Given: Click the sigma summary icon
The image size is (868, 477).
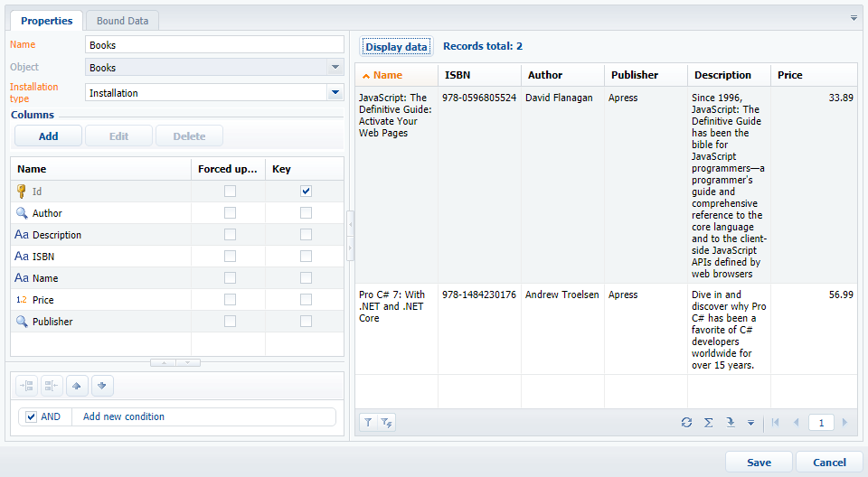Looking at the screenshot, I should [x=709, y=422].
